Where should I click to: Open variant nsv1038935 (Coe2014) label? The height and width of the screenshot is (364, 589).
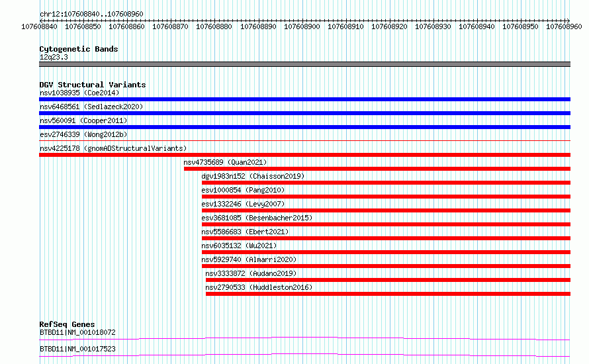[79, 93]
